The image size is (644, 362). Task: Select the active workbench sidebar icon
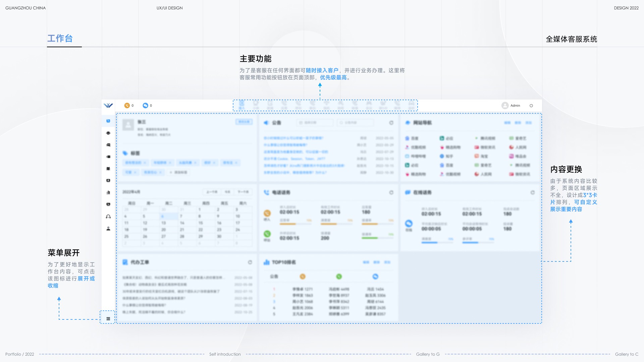[108, 121]
